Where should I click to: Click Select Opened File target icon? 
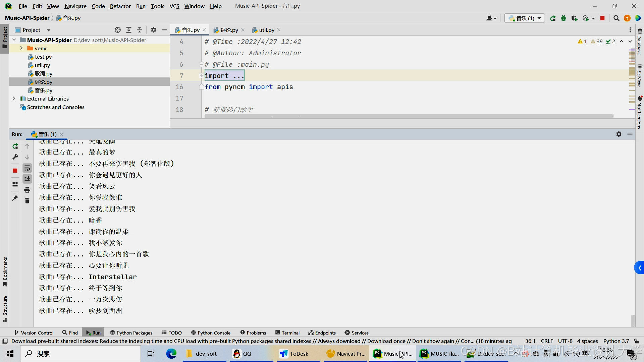118,30
